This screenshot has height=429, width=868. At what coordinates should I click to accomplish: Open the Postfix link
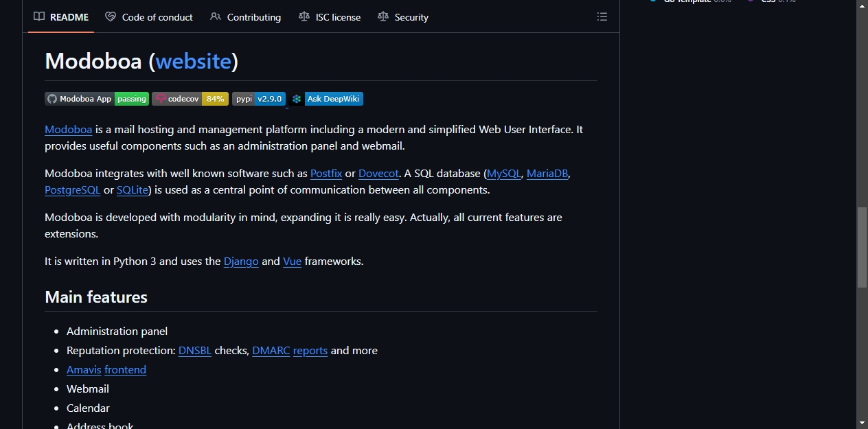[x=326, y=173]
